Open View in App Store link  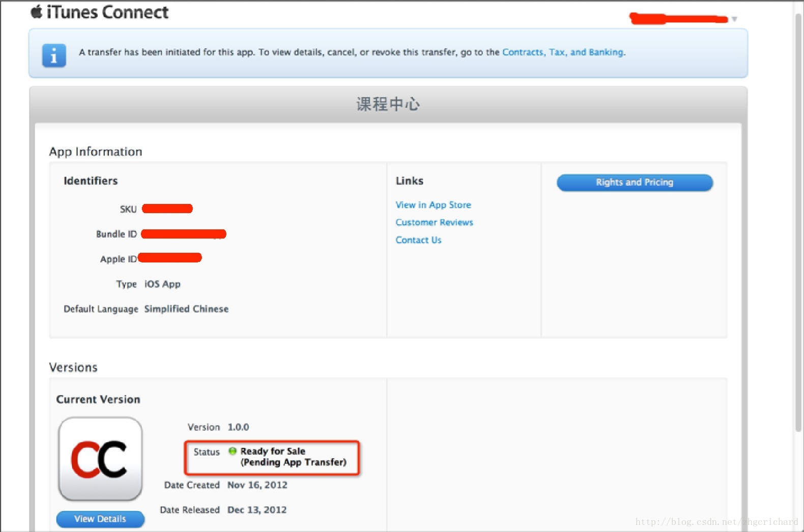pos(434,205)
